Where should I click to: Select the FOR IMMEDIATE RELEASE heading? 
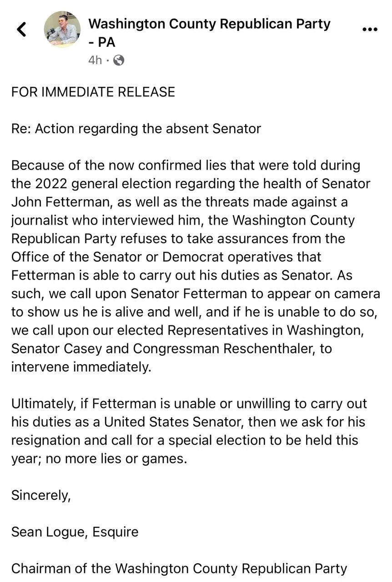(x=93, y=92)
